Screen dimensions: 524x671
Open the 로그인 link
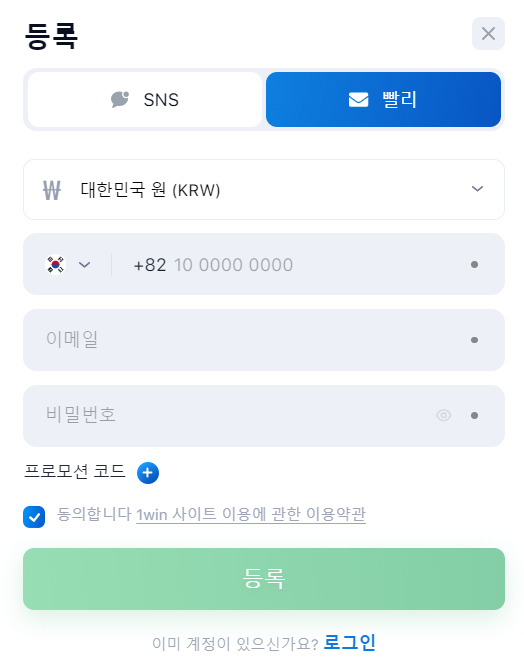pos(349,642)
